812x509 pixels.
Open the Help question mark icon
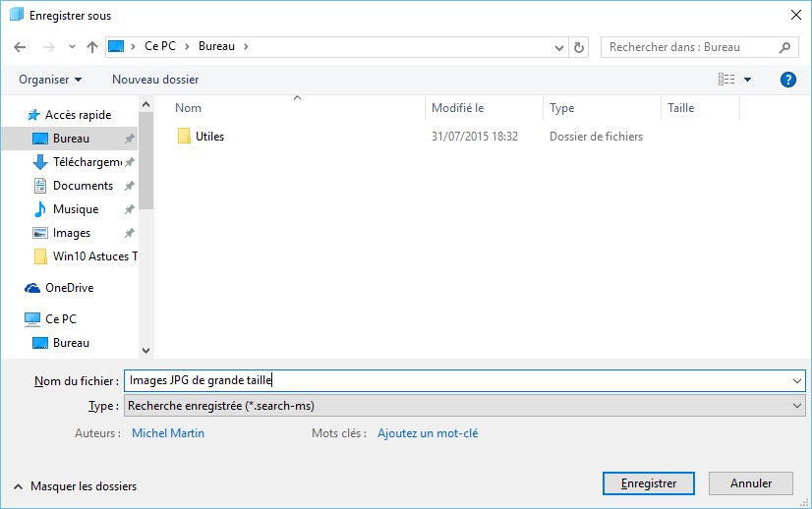point(787,80)
